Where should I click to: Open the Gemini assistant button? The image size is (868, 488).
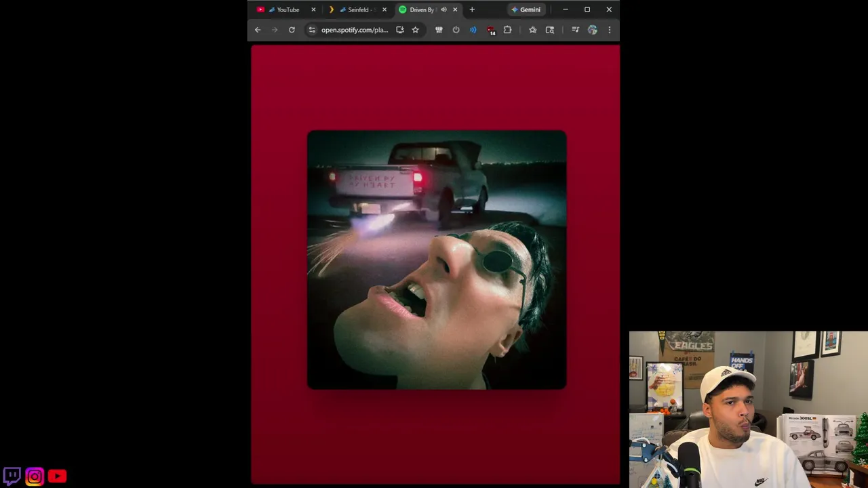click(526, 9)
